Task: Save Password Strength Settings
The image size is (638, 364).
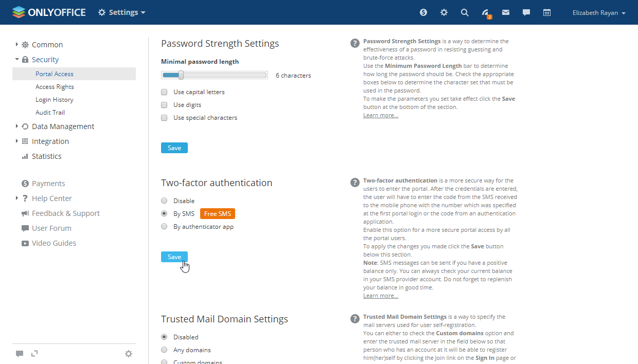Action: (174, 148)
